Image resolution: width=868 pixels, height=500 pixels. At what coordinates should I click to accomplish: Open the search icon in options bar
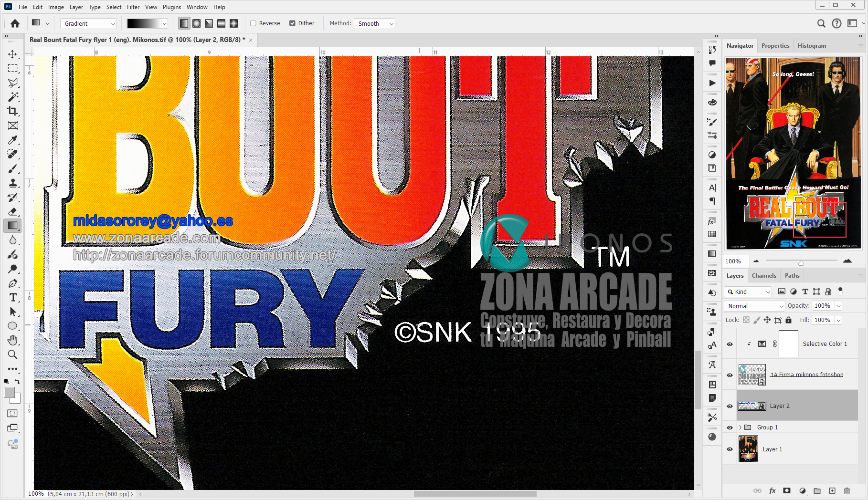(821, 23)
